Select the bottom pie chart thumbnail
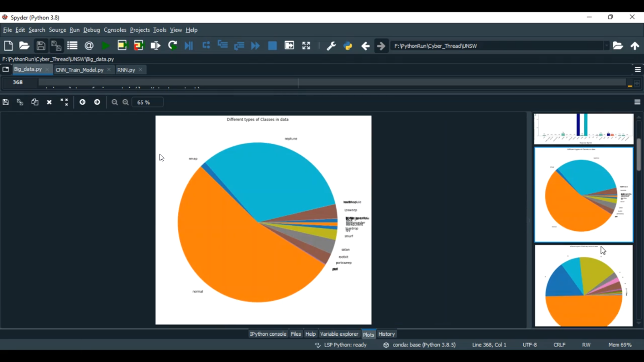 583,286
